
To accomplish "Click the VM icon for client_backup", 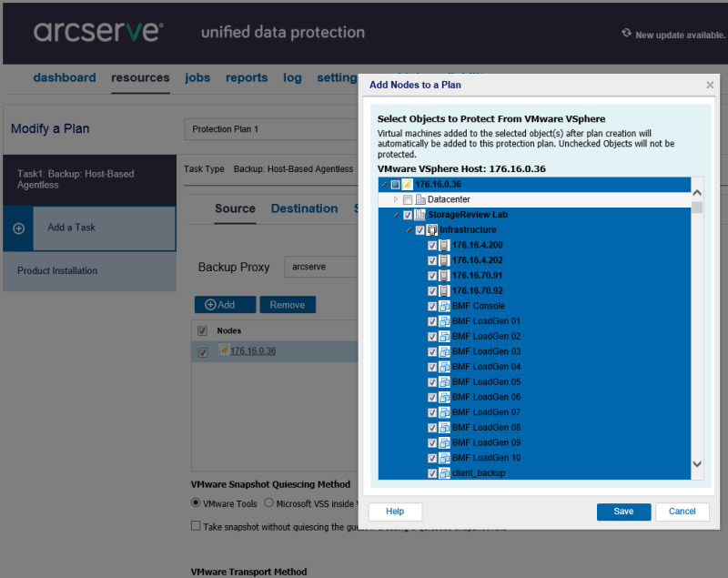I will click(444, 473).
